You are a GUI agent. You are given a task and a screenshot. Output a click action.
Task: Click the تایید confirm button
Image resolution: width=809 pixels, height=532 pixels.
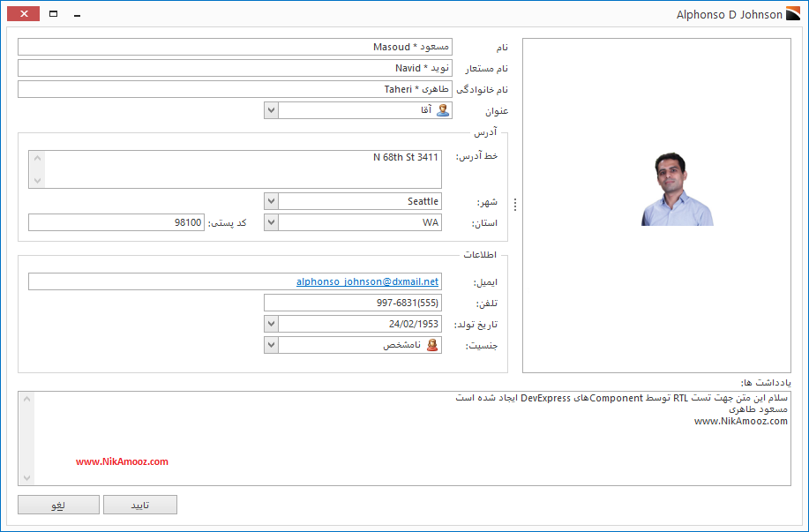pyautogui.click(x=140, y=505)
